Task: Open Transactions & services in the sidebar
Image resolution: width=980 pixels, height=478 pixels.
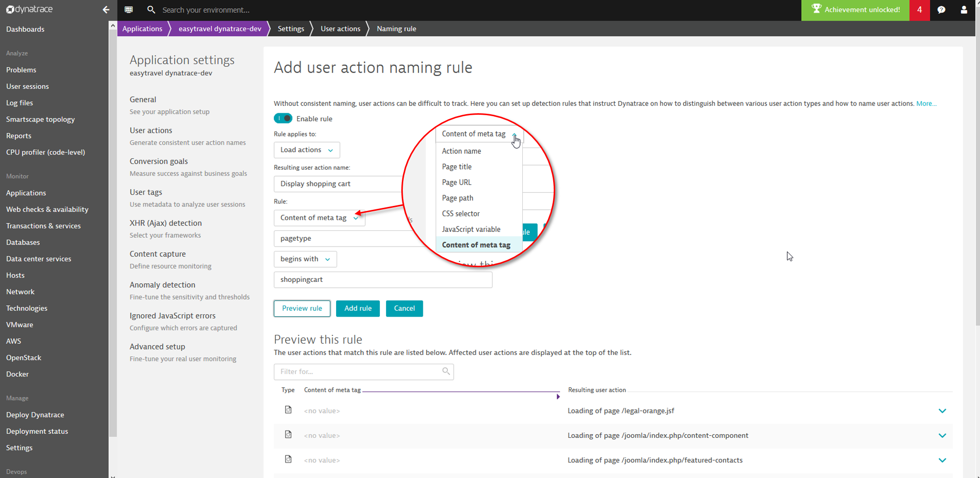Action: [43, 226]
